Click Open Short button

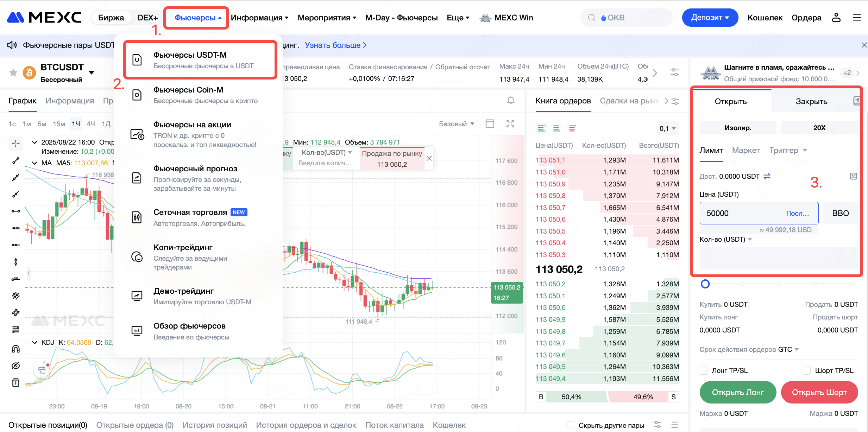[x=819, y=392]
